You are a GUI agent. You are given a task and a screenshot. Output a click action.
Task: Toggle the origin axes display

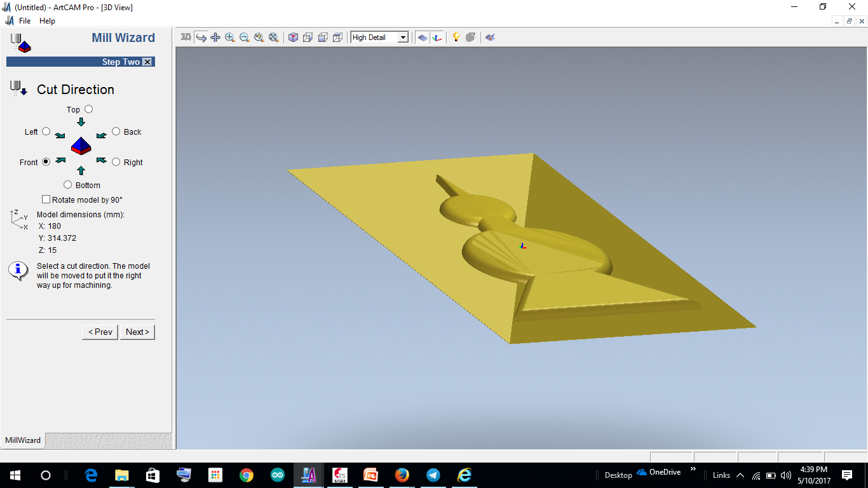pyautogui.click(x=437, y=37)
